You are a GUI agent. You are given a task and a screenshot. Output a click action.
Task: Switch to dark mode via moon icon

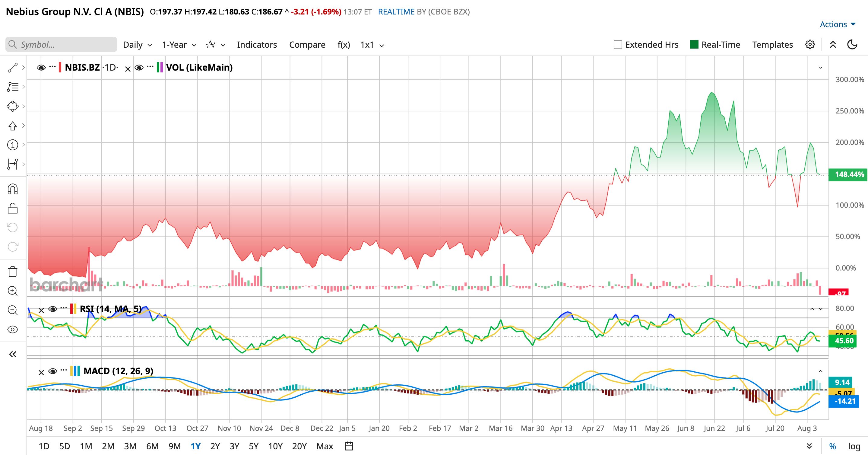point(852,44)
